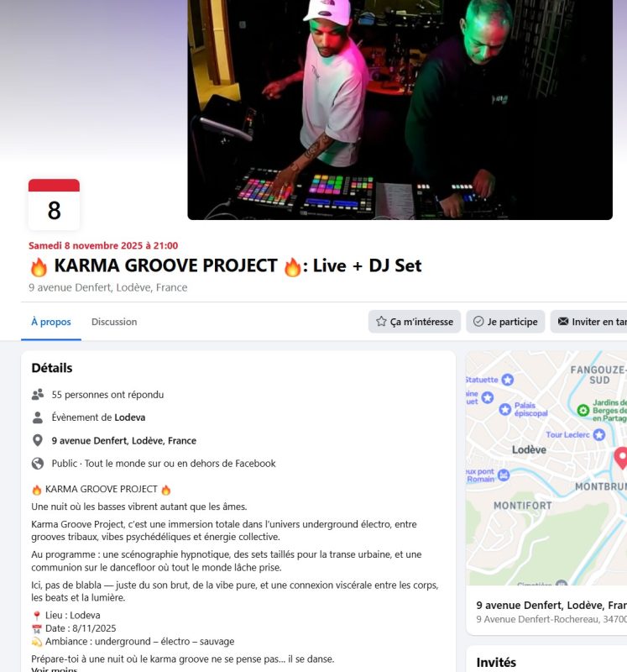Screen dimensions: 627x672
Task: Collapse description with Voir moins
Action: pos(55,669)
